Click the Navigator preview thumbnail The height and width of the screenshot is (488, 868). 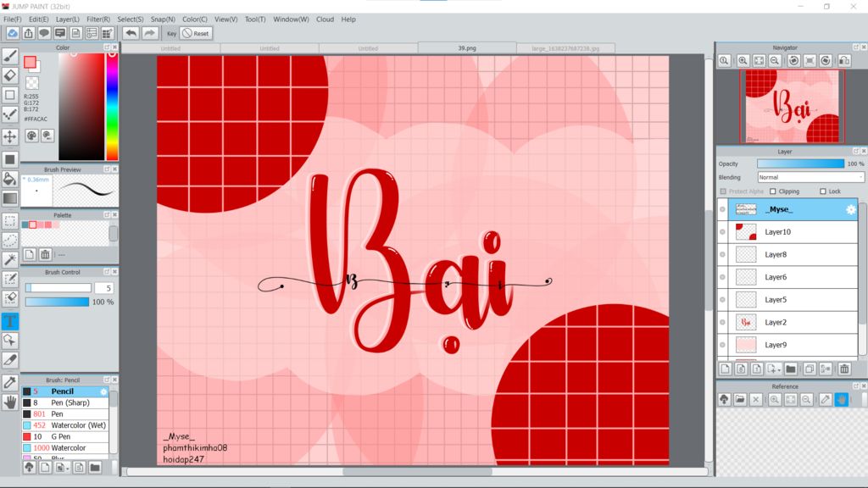pyautogui.click(x=793, y=106)
